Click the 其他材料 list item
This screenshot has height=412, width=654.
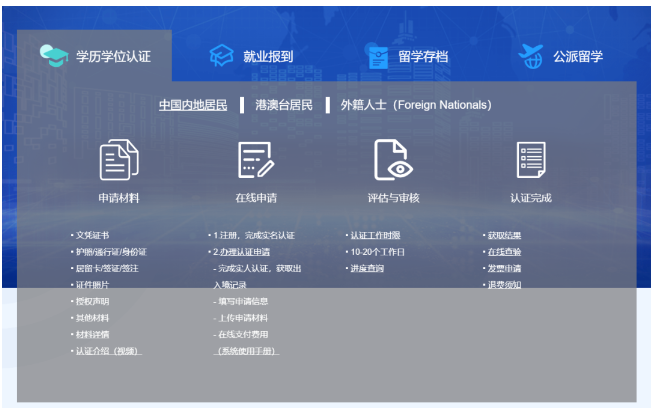pyautogui.click(x=92, y=318)
